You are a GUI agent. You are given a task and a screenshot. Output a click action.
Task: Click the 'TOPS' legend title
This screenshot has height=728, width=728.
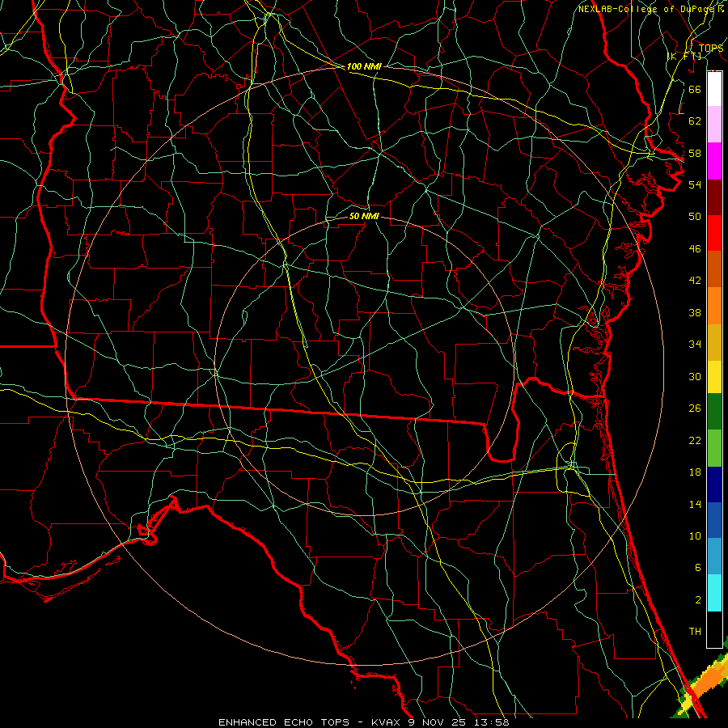point(711,49)
